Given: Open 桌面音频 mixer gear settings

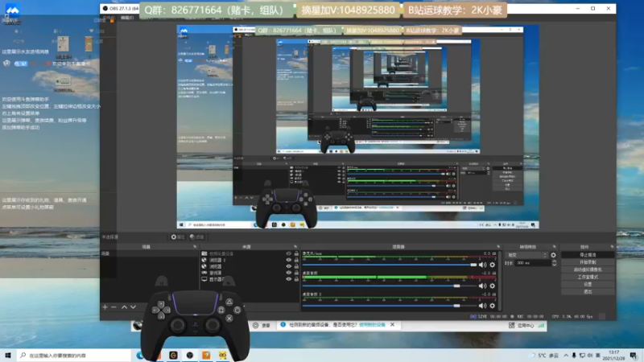Looking at the screenshot, I should 493,286.
